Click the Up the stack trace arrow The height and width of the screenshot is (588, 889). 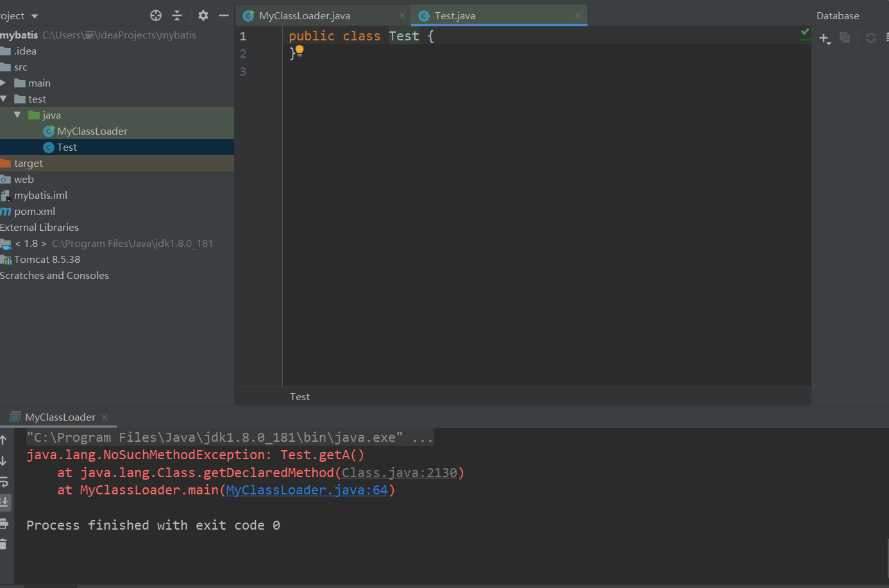pos(3,440)
